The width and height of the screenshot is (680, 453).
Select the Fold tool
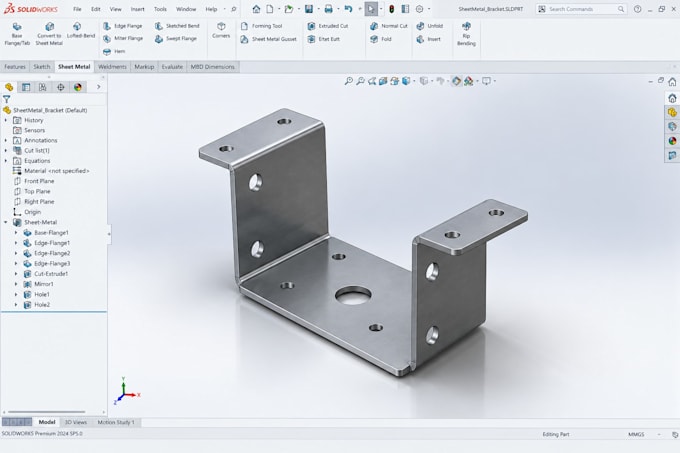(381, 39)
